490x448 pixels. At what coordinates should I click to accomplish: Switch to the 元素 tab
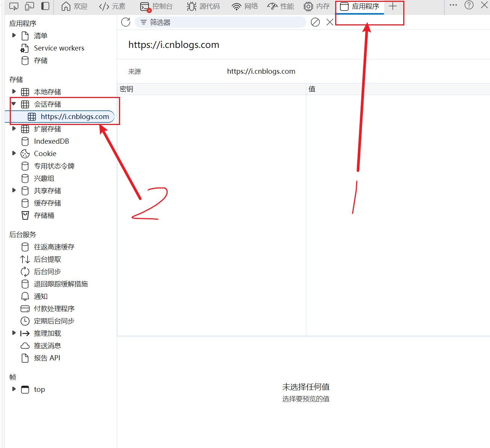point(112,6)
